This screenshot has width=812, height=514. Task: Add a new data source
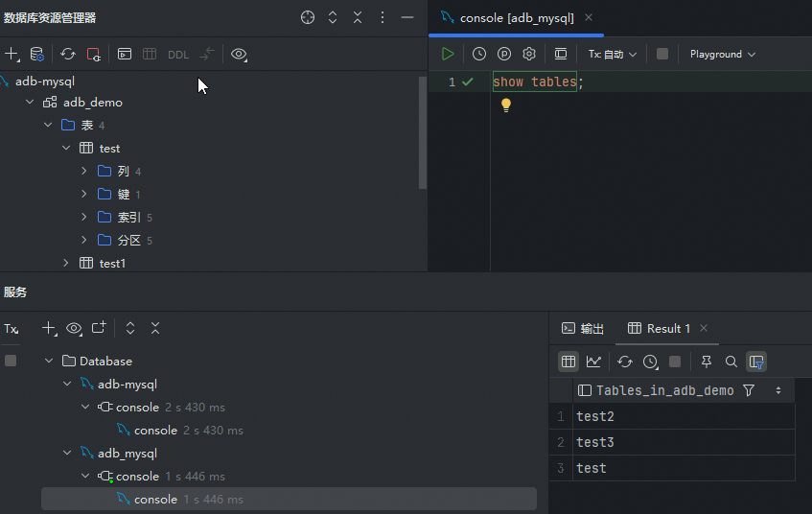pos(12,54)
